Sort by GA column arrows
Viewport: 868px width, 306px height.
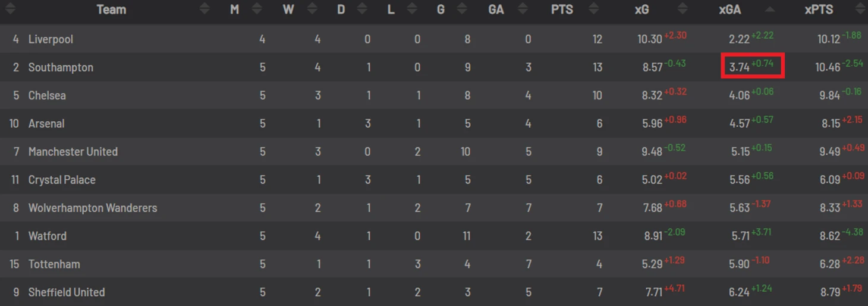pos(523,10)
